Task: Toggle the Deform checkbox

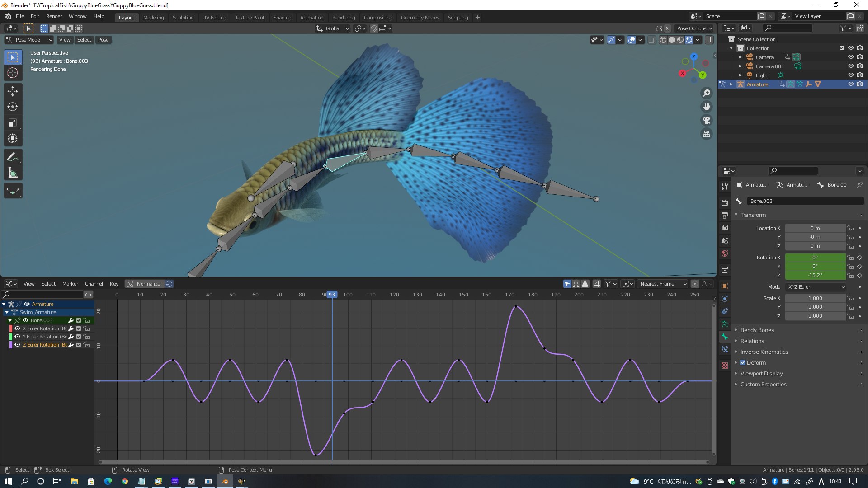Action: 743,363
